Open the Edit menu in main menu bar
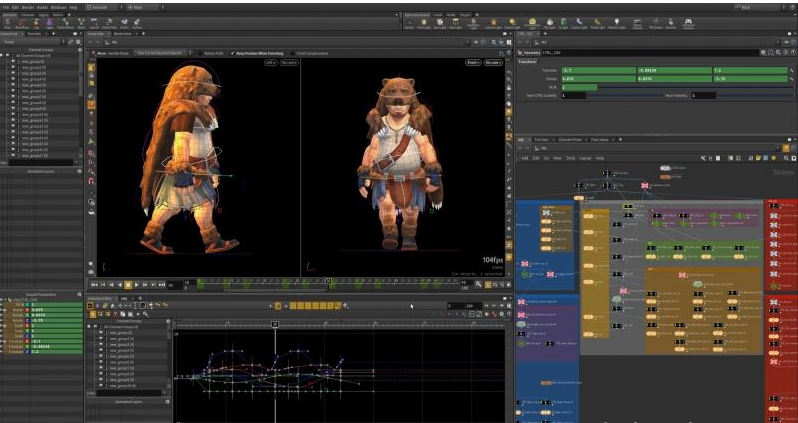 click(15, 8)
